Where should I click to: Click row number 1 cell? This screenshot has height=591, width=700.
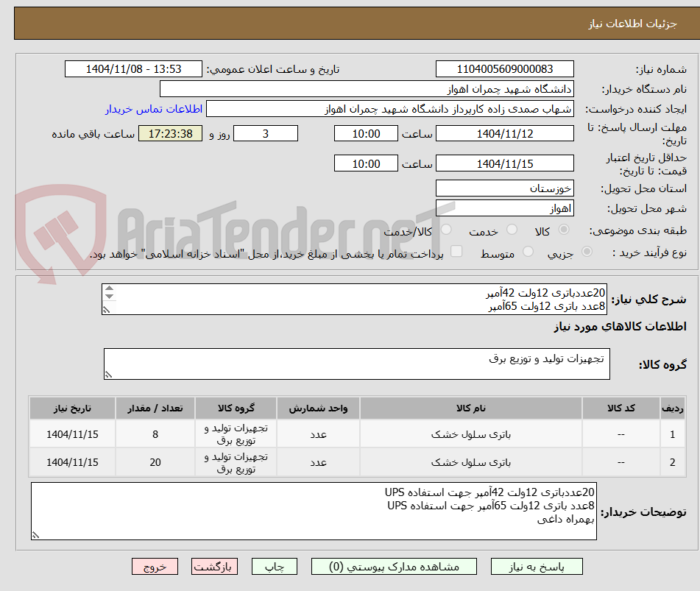pyautogui.click(x=672, y=434)
